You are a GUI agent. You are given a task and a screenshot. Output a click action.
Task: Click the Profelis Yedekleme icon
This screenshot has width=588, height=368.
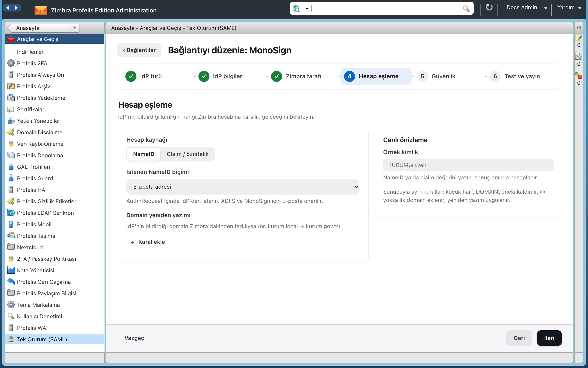11,98
